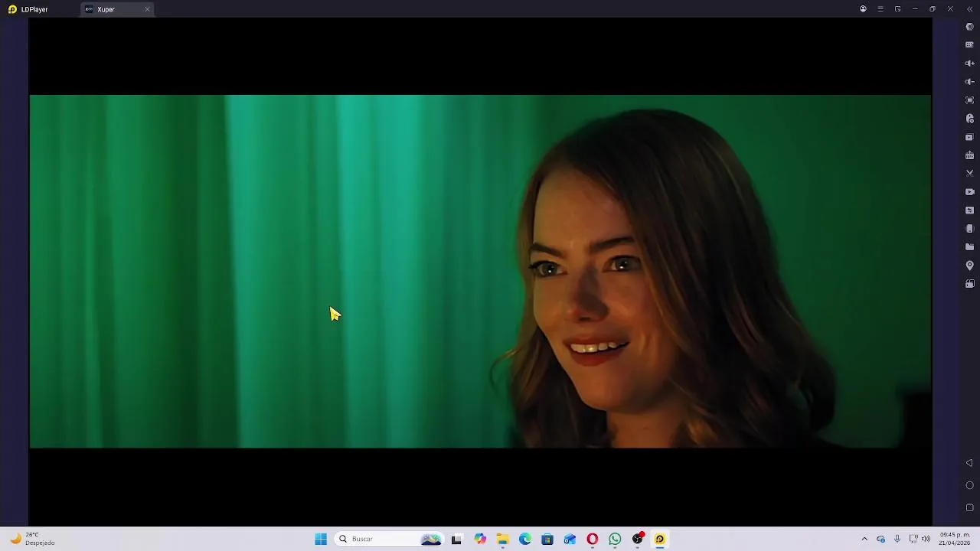Open virtual GPS location pin icon
This screenshot has width=980, height=551.
coord(969,266)
